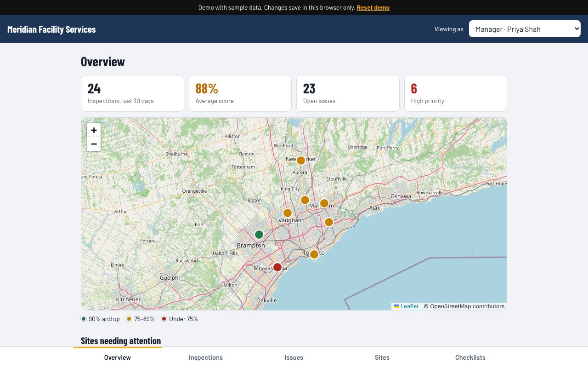The height and width of the screenshot is (368, 588).
Task: Open the Sites tab
Action: coord(382,357)
